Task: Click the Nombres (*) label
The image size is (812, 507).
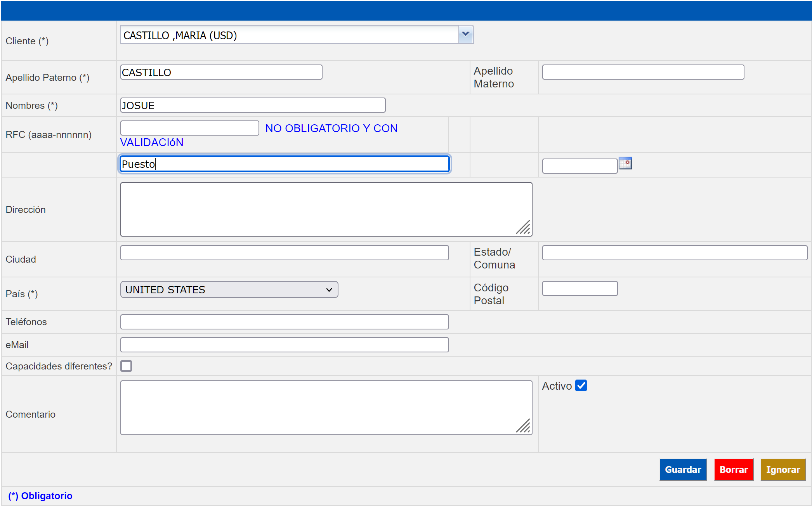Action: 31,105
